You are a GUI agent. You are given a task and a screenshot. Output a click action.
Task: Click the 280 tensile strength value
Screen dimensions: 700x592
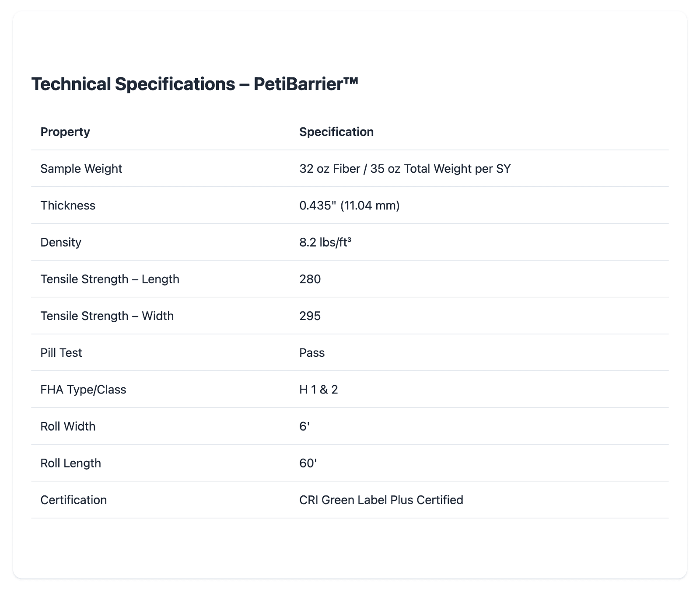pos(310,279)
